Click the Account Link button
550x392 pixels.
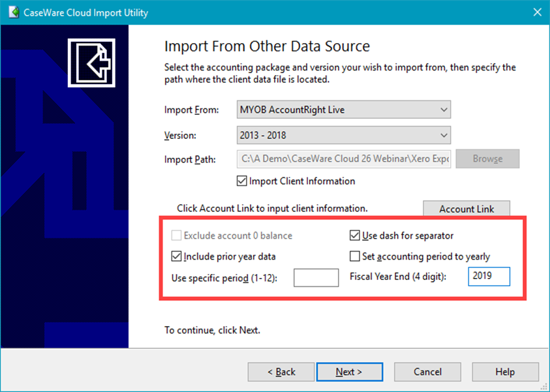click(466, 209)
